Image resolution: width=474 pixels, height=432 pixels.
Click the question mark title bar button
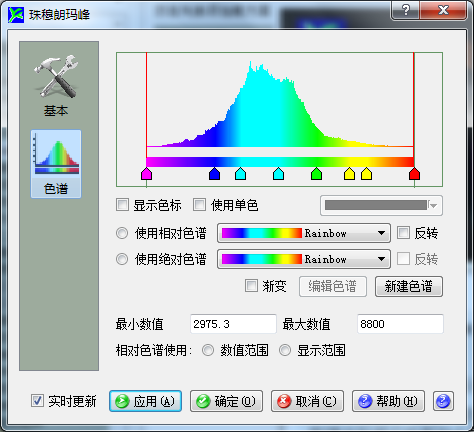click(406, 10)
